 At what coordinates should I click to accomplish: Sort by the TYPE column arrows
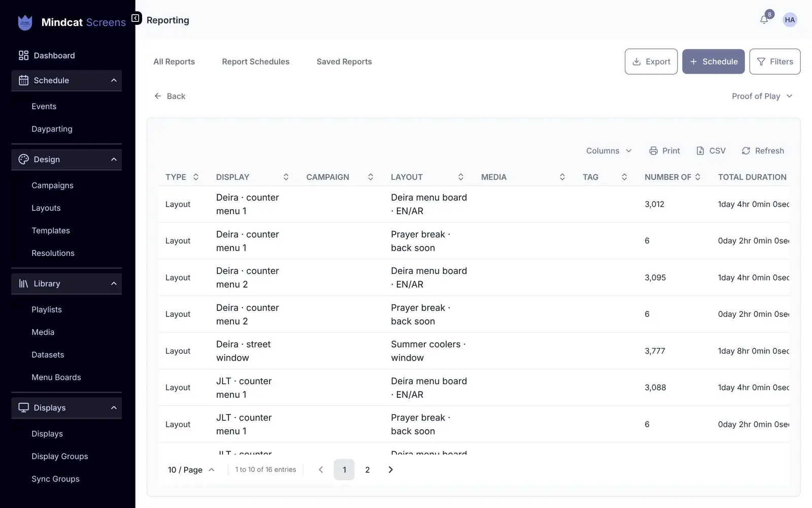coord(196,177)
